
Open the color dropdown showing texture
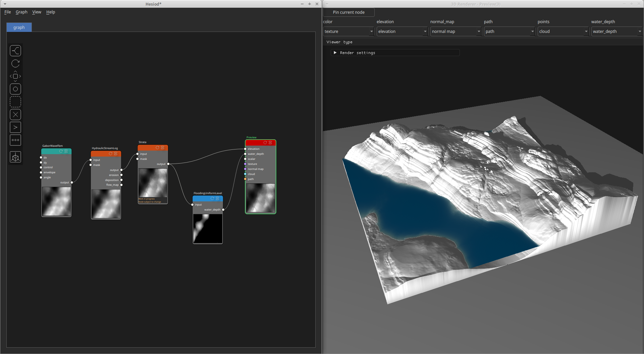pos(348,31)
